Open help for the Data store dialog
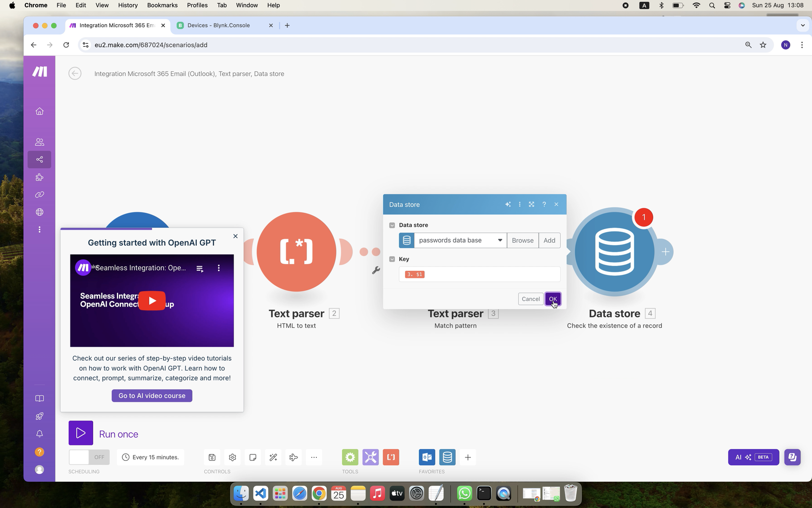Viewport: 812px width, 508px height. pos(544,204)
